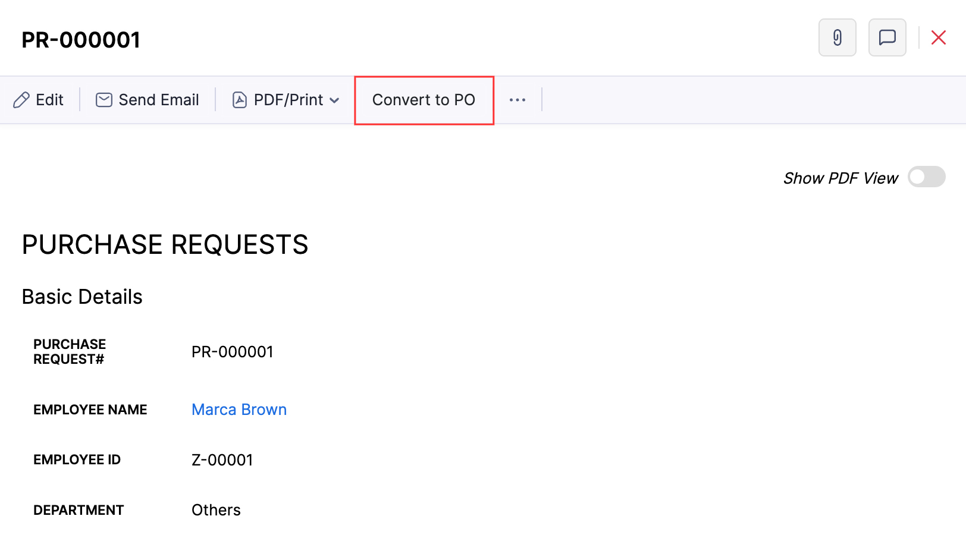Image resolution: width=966 pixels, height=560 pixels.
Task: Attach a file using the paperclip icon
Action: click(837, 37)
